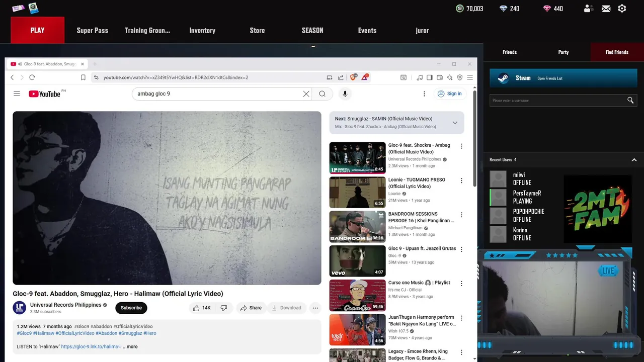Open options for Gloc 9 Upuan video

click(x=461, y=249)
